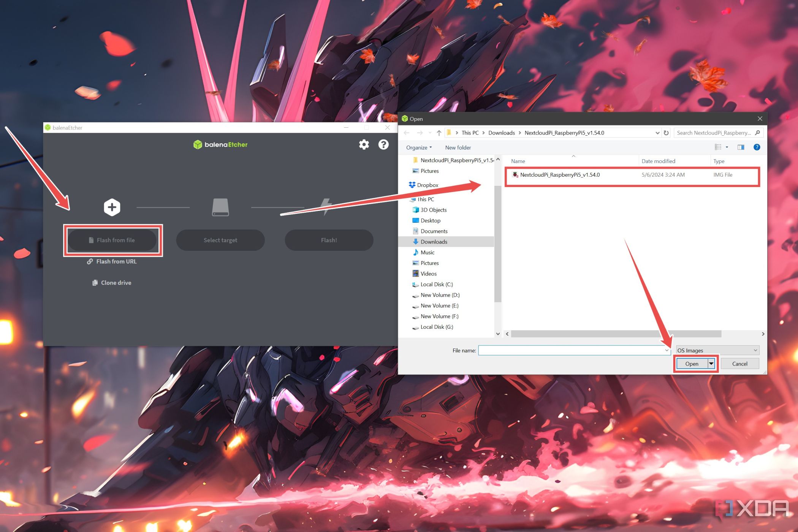The width and height of the screenshot is (798, 532).
Task: Choose Clone drive option
Action: (112, 283)
